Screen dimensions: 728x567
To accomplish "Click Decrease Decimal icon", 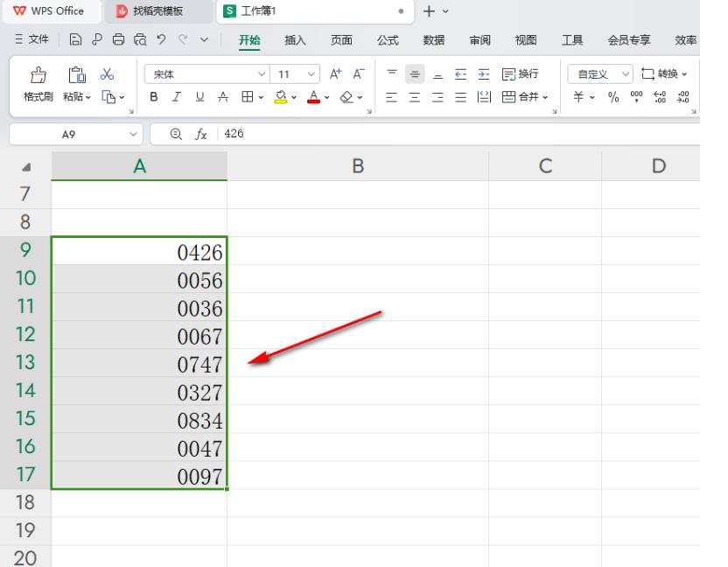I will tap(683, 97).
